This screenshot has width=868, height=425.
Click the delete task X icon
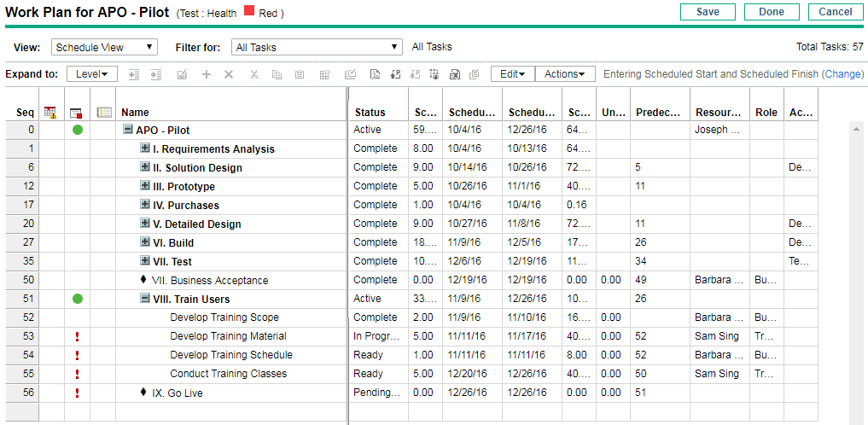[x=229, y=74]
